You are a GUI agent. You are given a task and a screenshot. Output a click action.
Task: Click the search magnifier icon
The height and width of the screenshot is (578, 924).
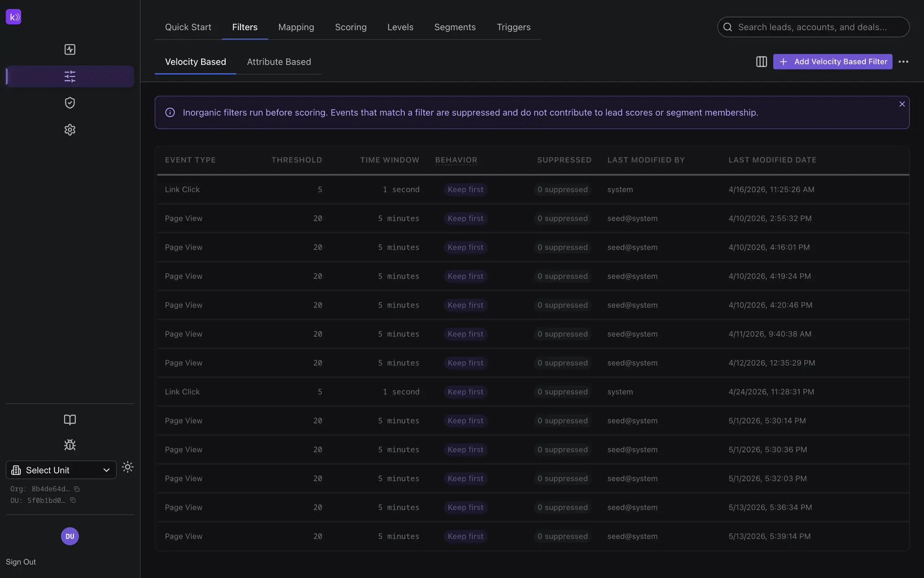728,27
